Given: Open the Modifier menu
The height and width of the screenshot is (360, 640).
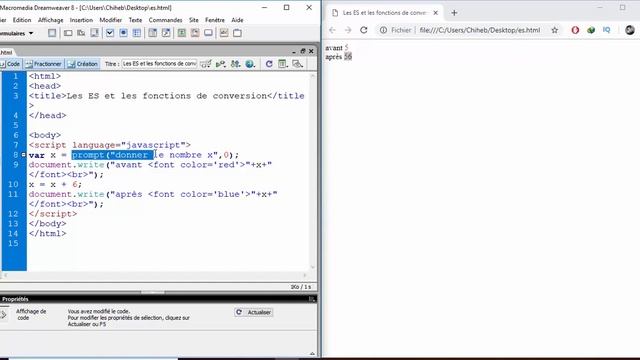Looking at the screenshot, I should coord(111,20).
